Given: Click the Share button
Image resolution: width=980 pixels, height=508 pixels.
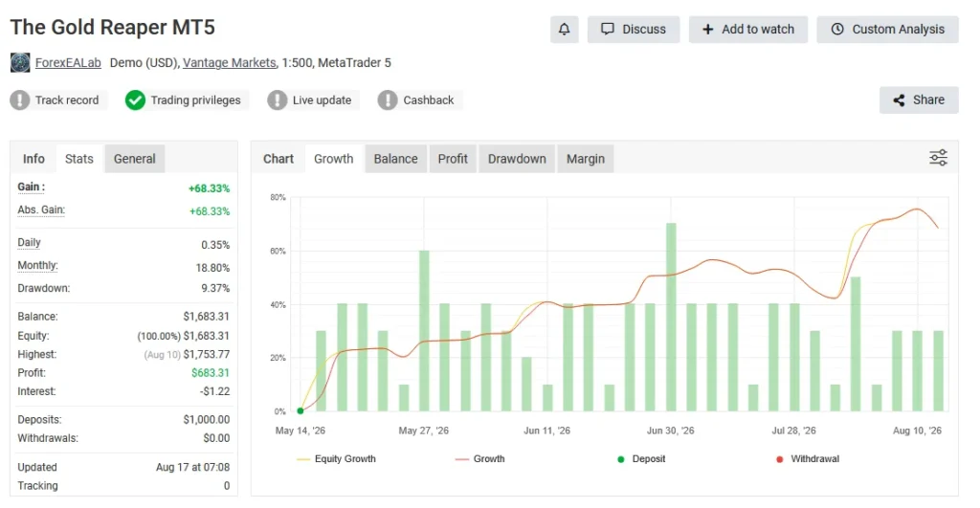Looking at the screenshot, I should tap(919, 100).
